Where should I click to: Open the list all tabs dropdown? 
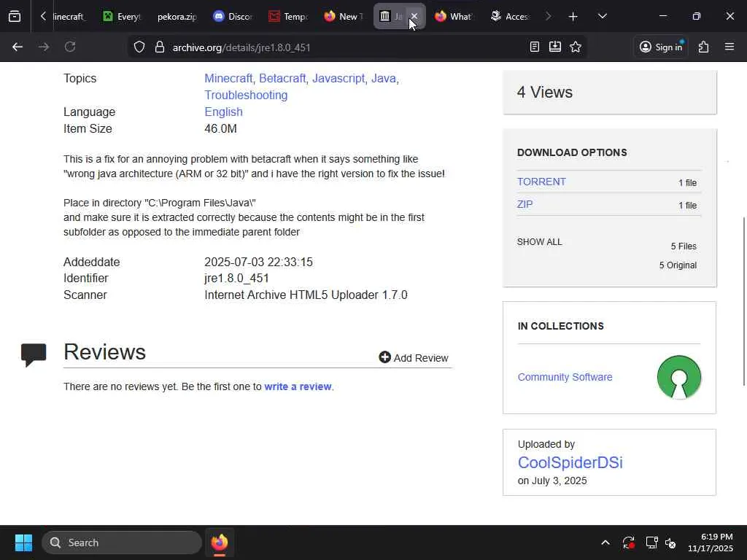(x=602, y=17)
